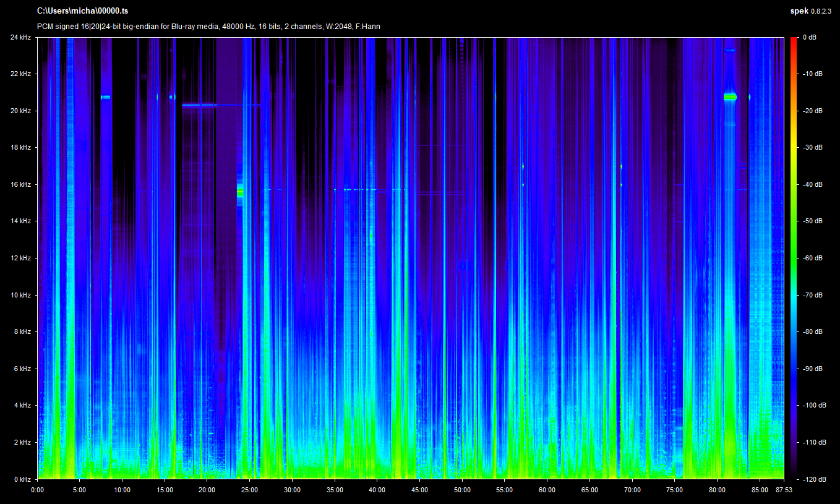Click the 0:00 time marker
Screen dimensions: 840x504
click(x=37, y=490)
